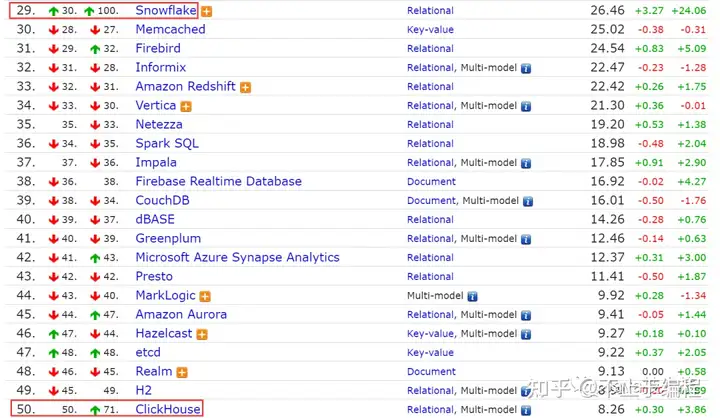Select the rank number 29.
The height and width of the screenshot is (418, 720).
(26, 10)
